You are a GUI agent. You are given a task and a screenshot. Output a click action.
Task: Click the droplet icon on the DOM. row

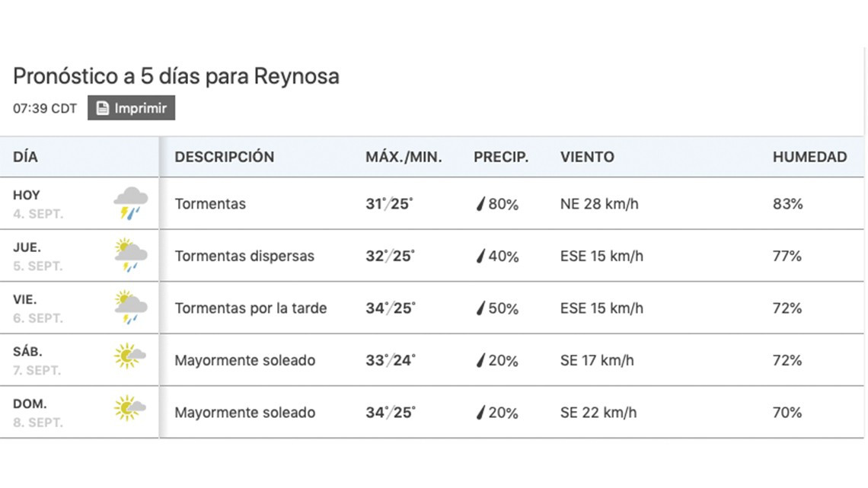coord(481,412)
